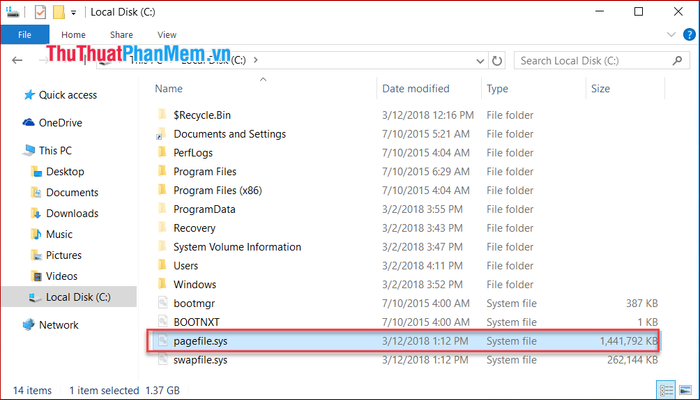Select the ProgramData folder
This screenshot has height=400, width=700.
point(204,209)
